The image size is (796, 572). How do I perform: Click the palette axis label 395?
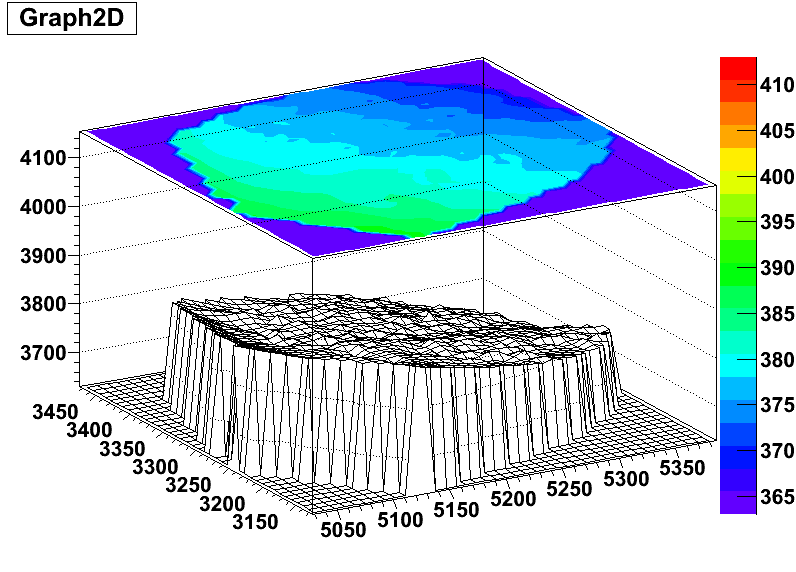click(x=777, y=222)
